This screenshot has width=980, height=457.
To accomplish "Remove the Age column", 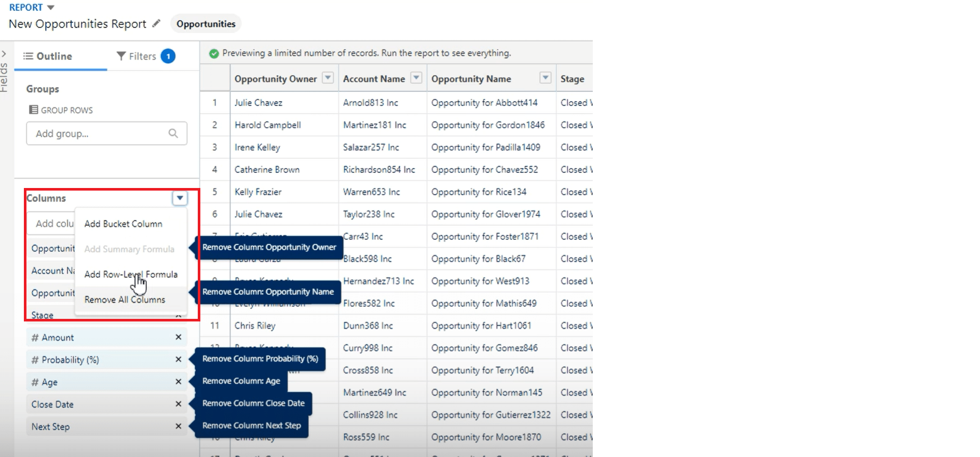I will point(178,382).
